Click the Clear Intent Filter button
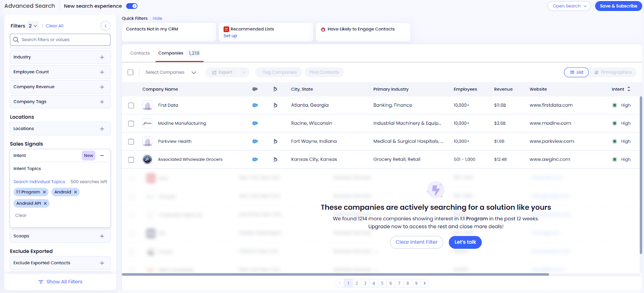 click(417, 242)
